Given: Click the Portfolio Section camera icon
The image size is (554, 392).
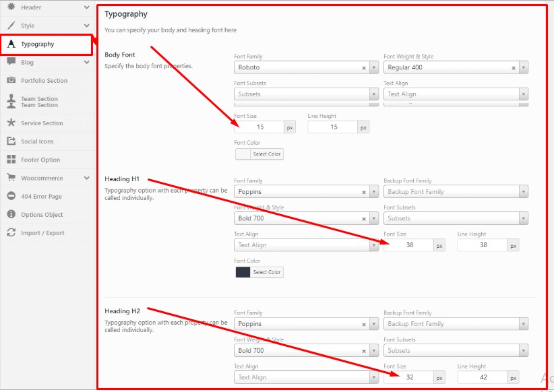Looking at the screenshot, I should 11,80.
